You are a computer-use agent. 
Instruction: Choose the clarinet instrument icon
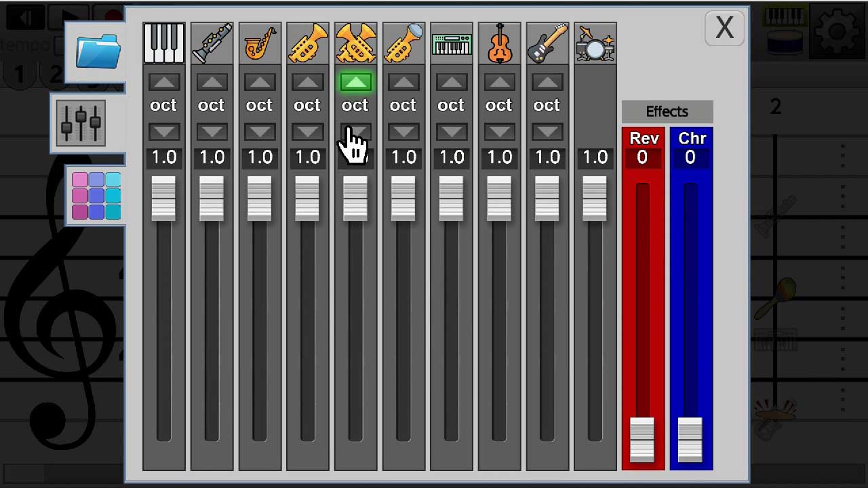(x=212, y=43)
